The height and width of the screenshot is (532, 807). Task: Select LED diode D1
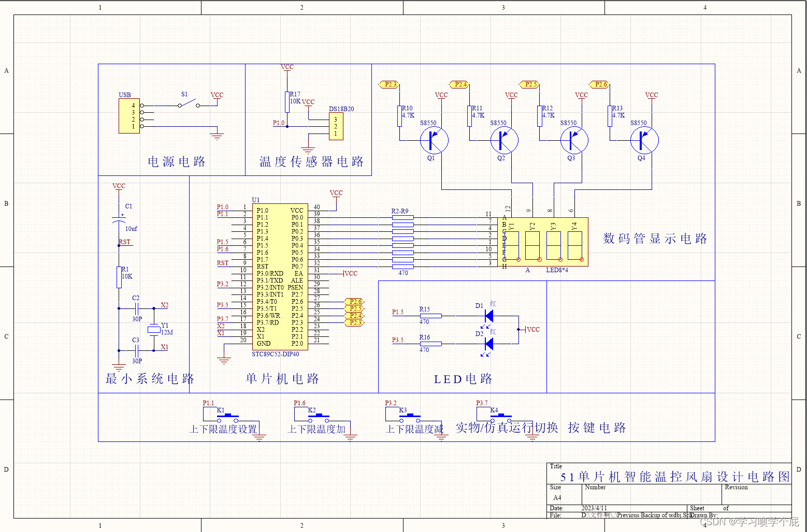point(488,316)
